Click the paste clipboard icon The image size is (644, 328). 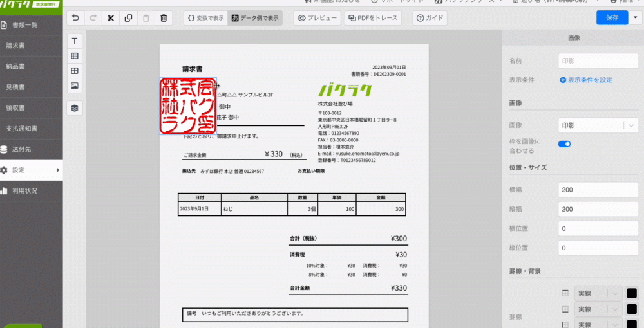click(146, 18)
